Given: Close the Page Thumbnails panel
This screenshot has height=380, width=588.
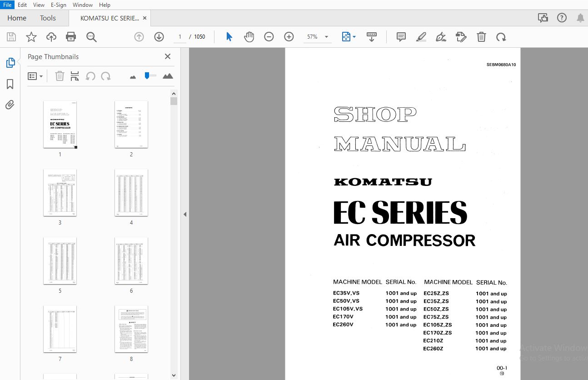Looking at the screenshot, I should (168, 56).
